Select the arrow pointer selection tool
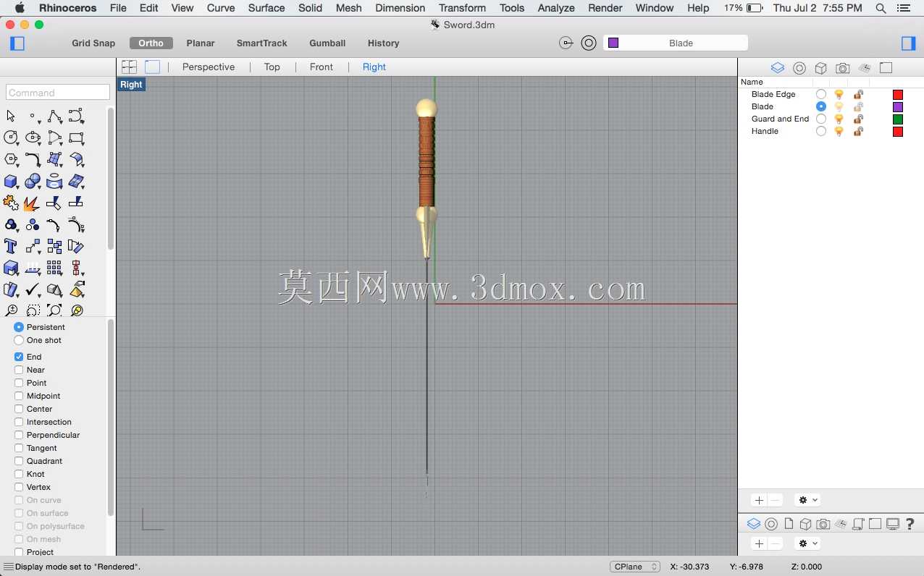Screen dimensions: 924x576 [x=11, y=116]
